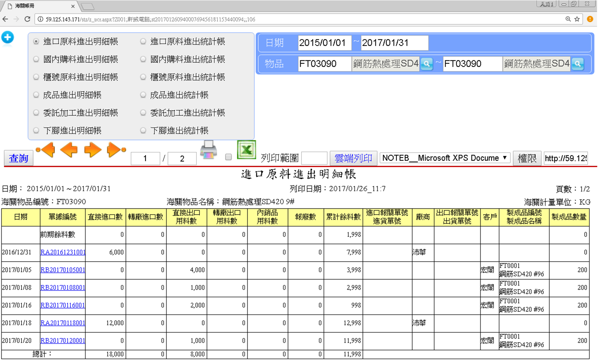
Task: View site information icon in address bar
Action: 40,19
